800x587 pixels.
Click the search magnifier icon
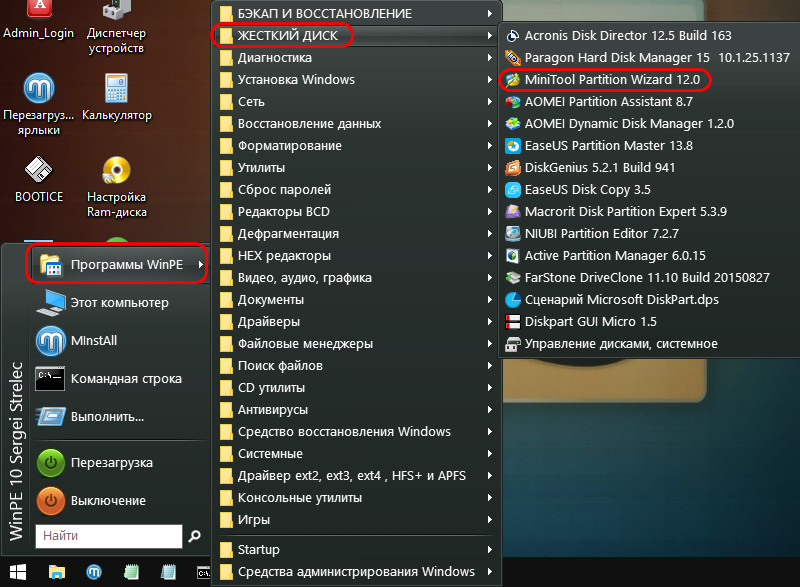point(194,536)
